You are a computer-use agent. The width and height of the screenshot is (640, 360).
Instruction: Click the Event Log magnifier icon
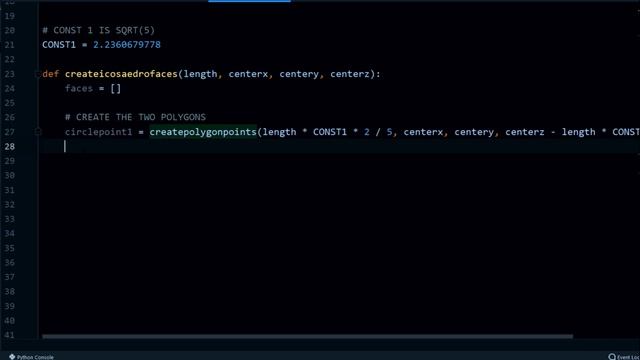click(612, 357)
